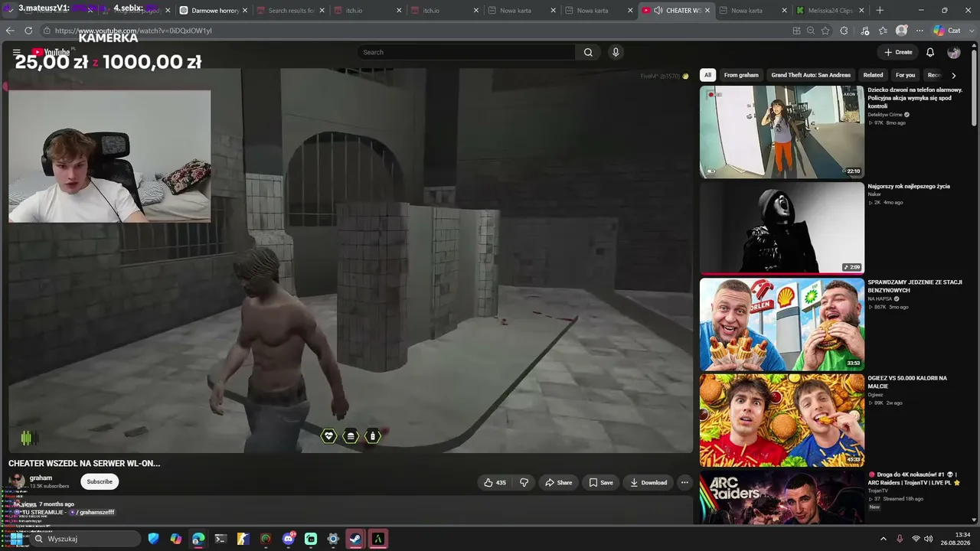Click the Create button
The image size is (980, 551).
[x=898, y=52]
